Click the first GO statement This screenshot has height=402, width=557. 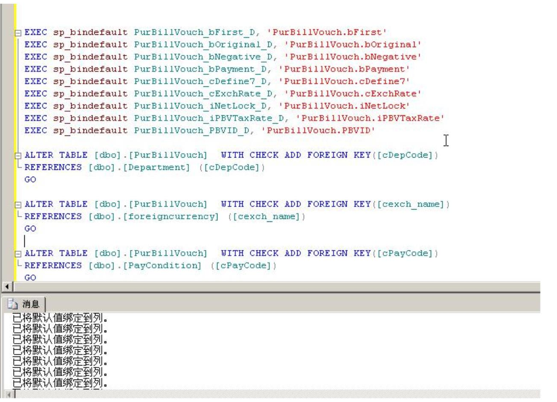30,179
